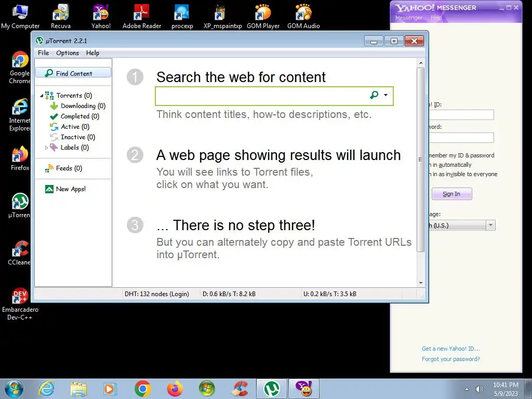532x399 pixels.
Task: Open the volume control in system tray
Action: coord(479,389)
